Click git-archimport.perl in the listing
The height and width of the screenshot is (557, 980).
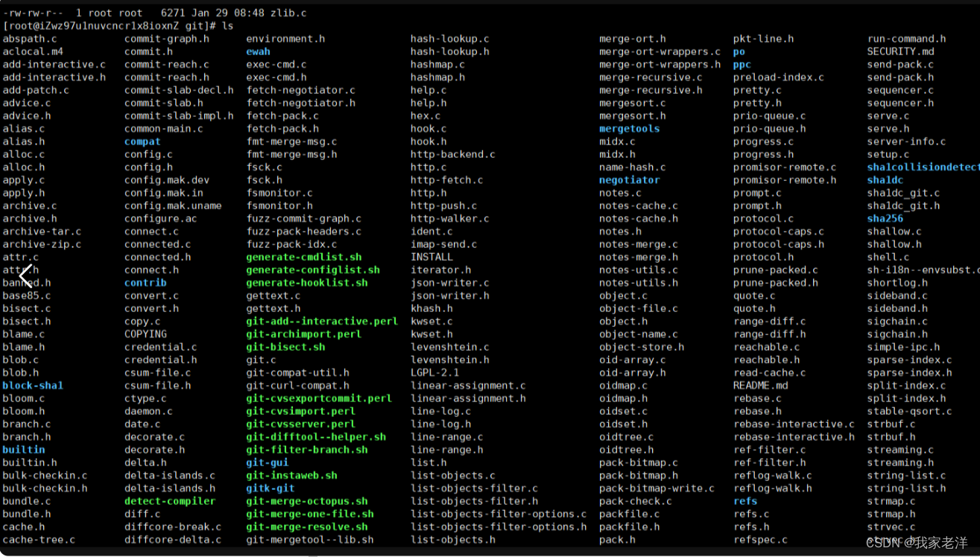(x=304, y=334)
